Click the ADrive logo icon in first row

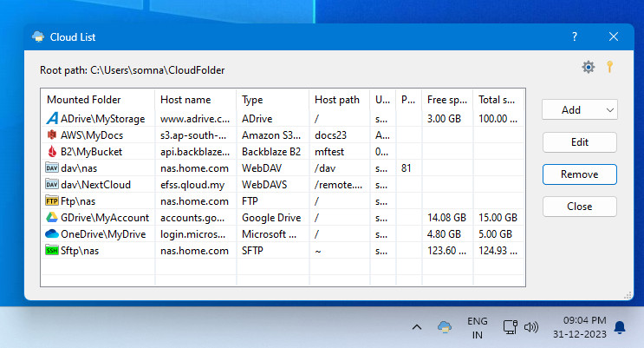coord(52,119)
